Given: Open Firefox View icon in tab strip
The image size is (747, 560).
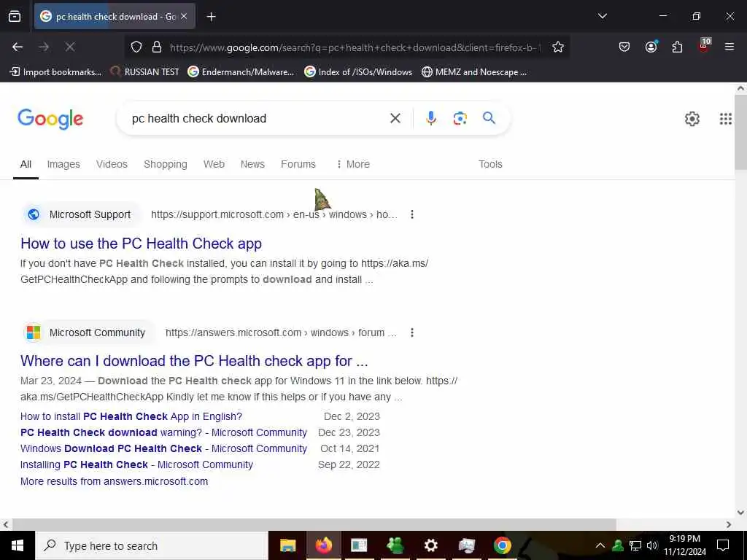Looking at the screenshot, I should [15, 17].
